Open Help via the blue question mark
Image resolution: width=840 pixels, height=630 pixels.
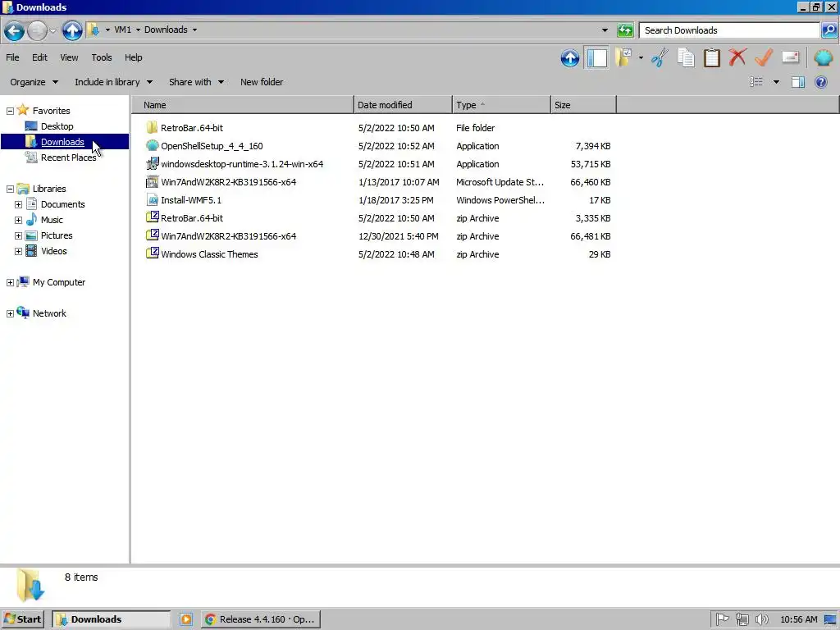[x=820, y=82]
